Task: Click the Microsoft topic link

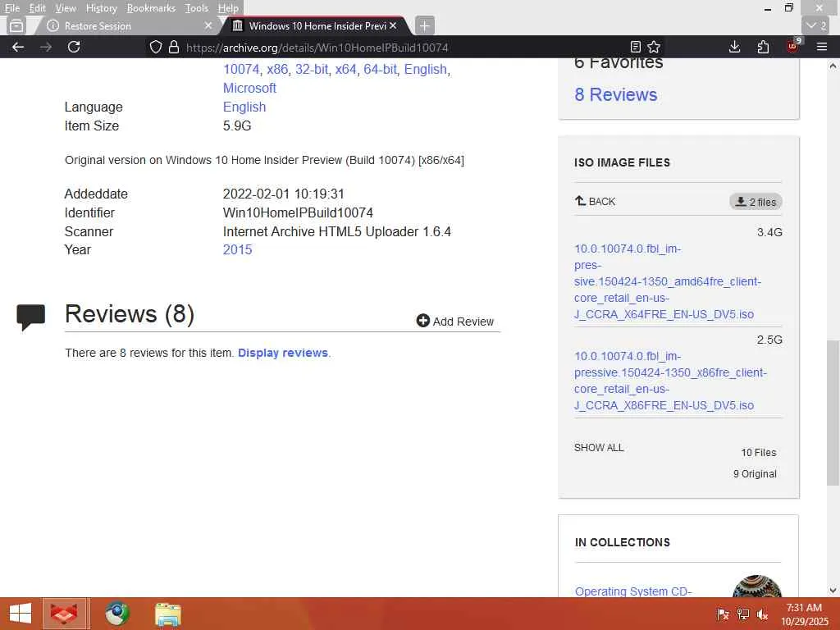Action: tap(249, 88)
